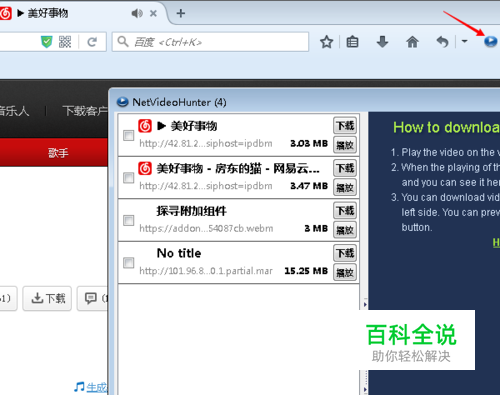The width and height of the screenshot is (500, 395).
Task: Open the 音乐人 menu item
Action: click(x=14, y=111)
